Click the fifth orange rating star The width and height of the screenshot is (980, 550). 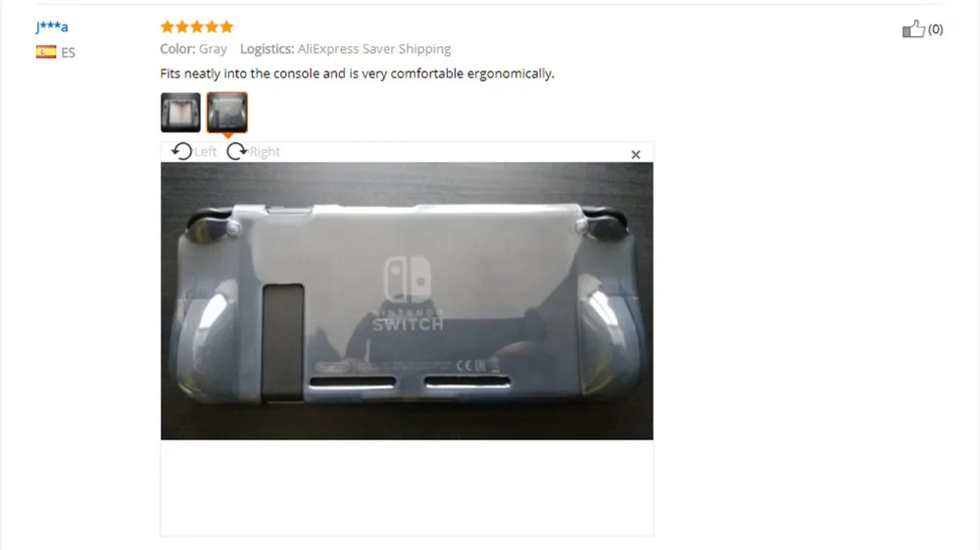[x=227, y=26]
